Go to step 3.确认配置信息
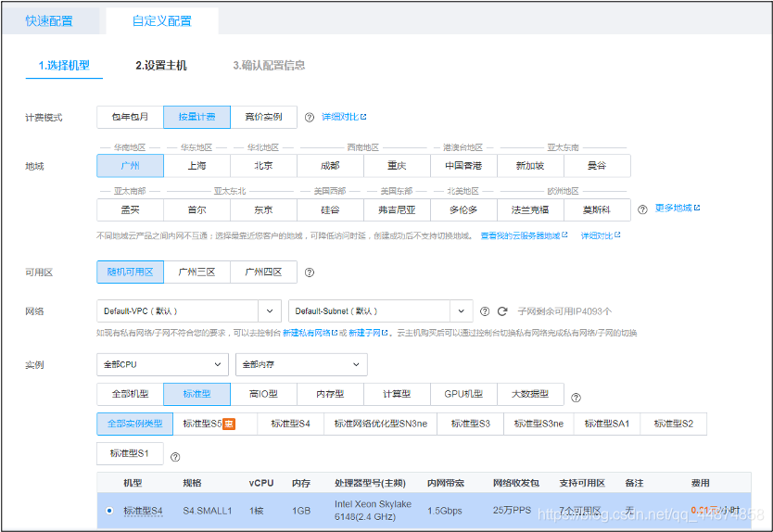The height and width of the screenshot is (532, 773). pyautogui.click(x=269, y=65)
